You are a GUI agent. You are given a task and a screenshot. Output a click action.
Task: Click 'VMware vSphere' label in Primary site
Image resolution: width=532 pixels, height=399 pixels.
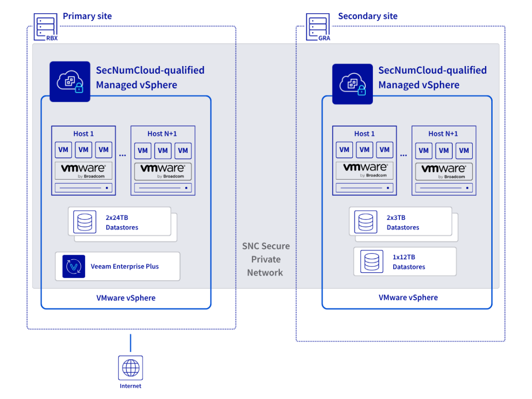[126, 298]
